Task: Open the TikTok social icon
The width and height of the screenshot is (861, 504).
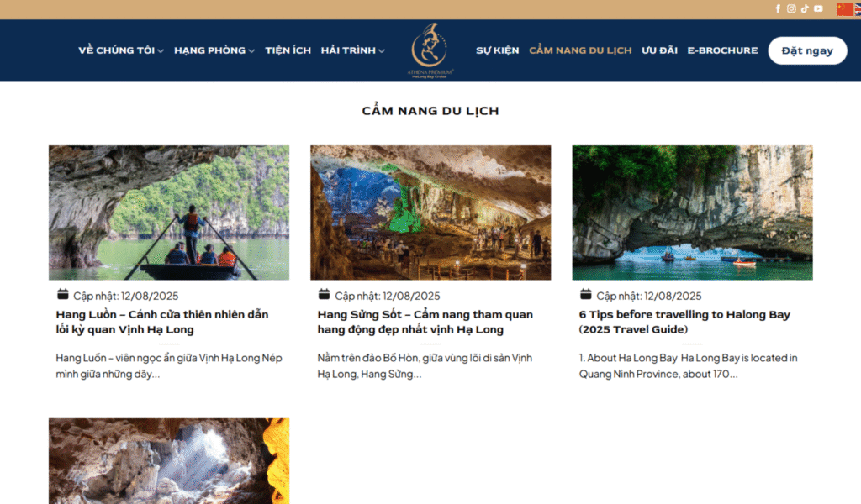Action: tap(805, 8)
